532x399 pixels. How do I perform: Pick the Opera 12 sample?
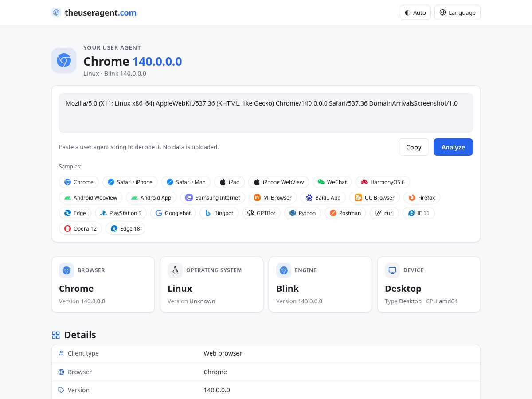pyautogui.click(x=80, y=229)
